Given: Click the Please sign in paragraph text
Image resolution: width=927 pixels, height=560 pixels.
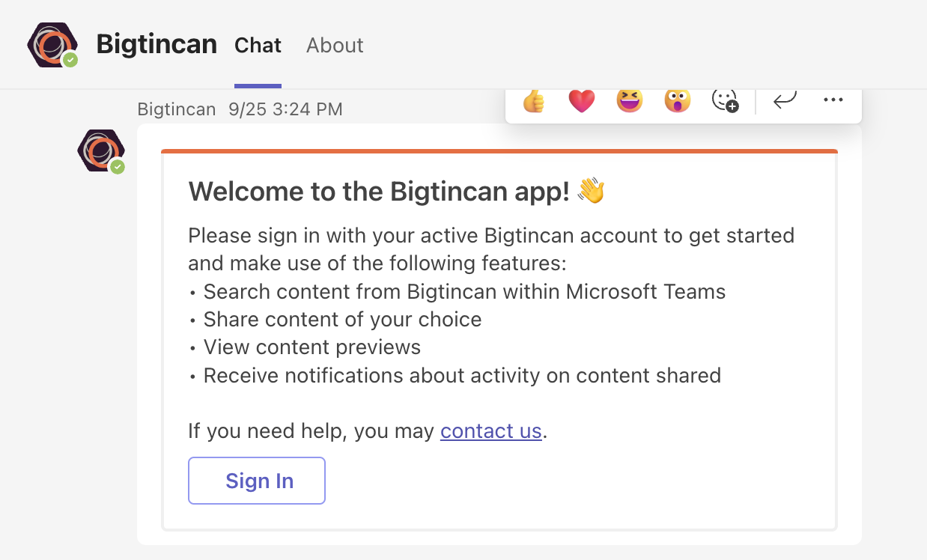Looking at the screenshot, I should (491, 249).
